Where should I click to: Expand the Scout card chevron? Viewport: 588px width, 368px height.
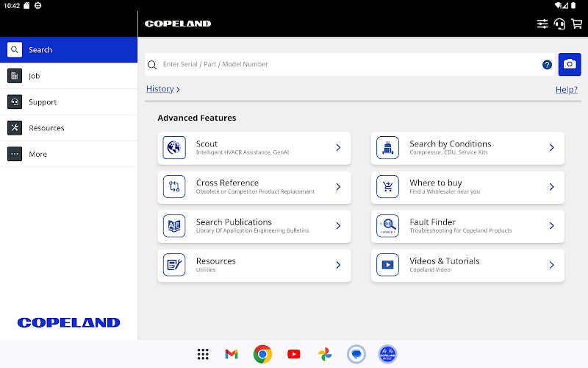click(x=338, y=148)
